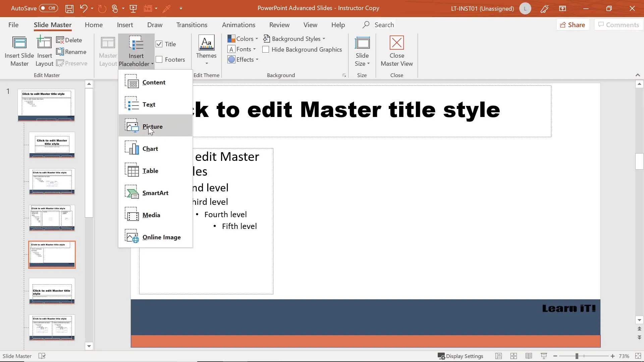This screenshot has width=644, height=362.
Task: Click next slide double-arrow button
Action: pos(639,338)
